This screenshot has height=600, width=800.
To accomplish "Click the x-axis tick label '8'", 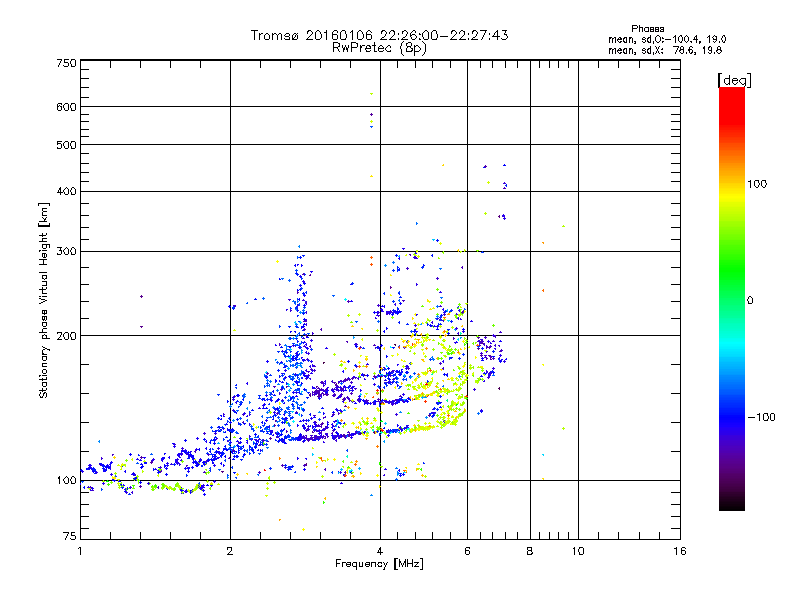I will (x=530, y=551).
